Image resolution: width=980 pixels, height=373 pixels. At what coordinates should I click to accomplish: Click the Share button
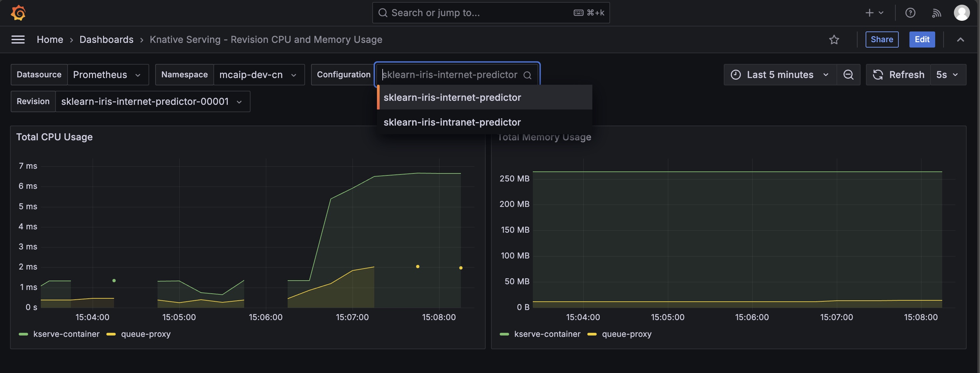(x=881, y=40)
